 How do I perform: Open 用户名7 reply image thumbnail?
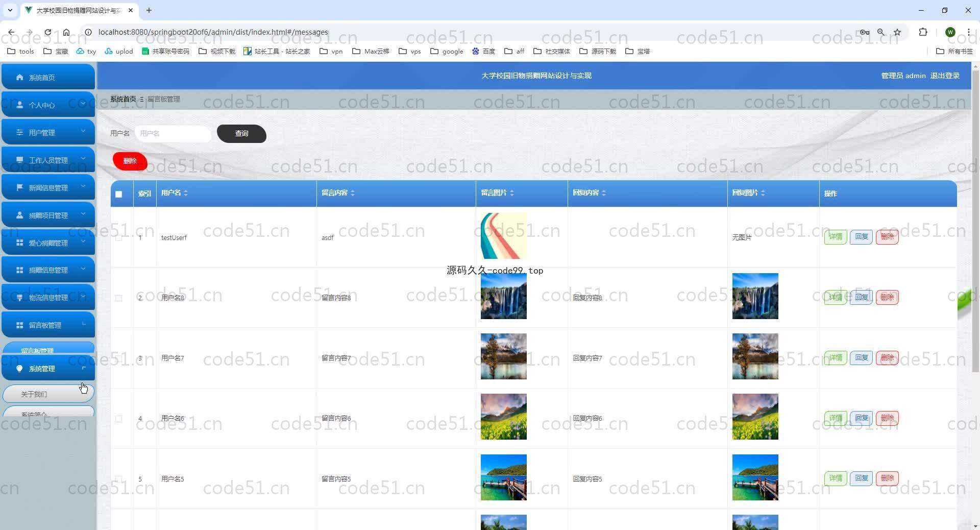point(755,356)
